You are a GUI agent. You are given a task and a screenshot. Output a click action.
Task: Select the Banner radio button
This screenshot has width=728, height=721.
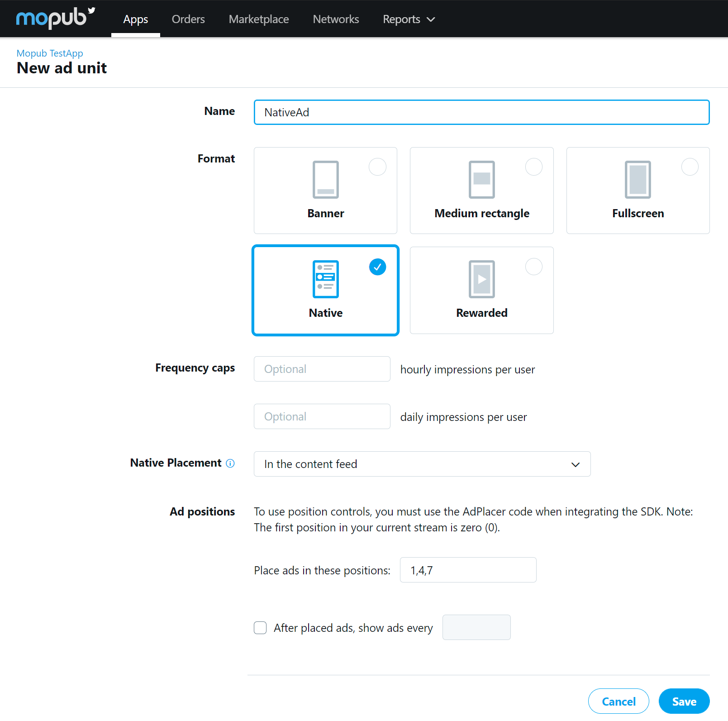pos(377,167)
